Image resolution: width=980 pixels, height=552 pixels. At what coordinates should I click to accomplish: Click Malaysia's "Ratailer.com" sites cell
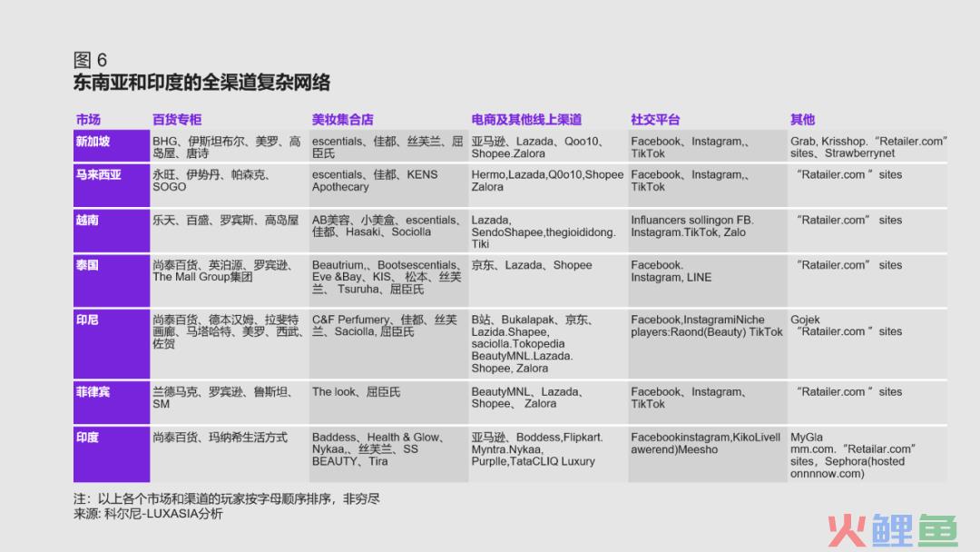click(x=867, y=185)
